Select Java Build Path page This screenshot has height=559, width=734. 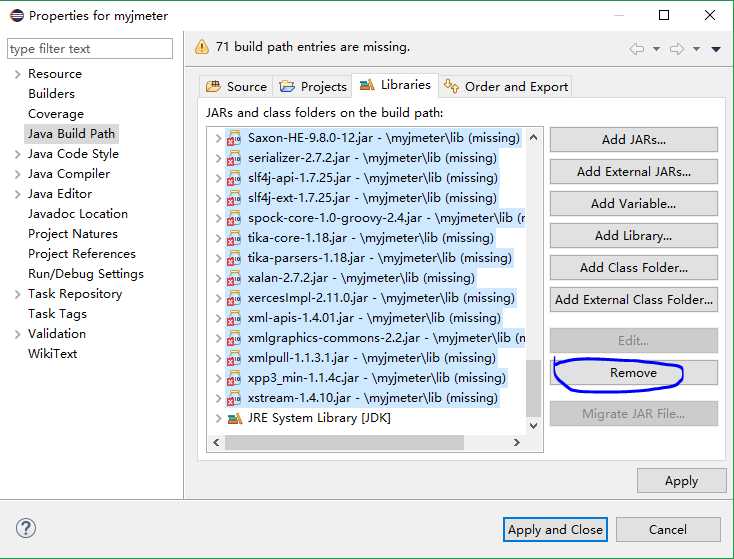click(x=71, y=134)
